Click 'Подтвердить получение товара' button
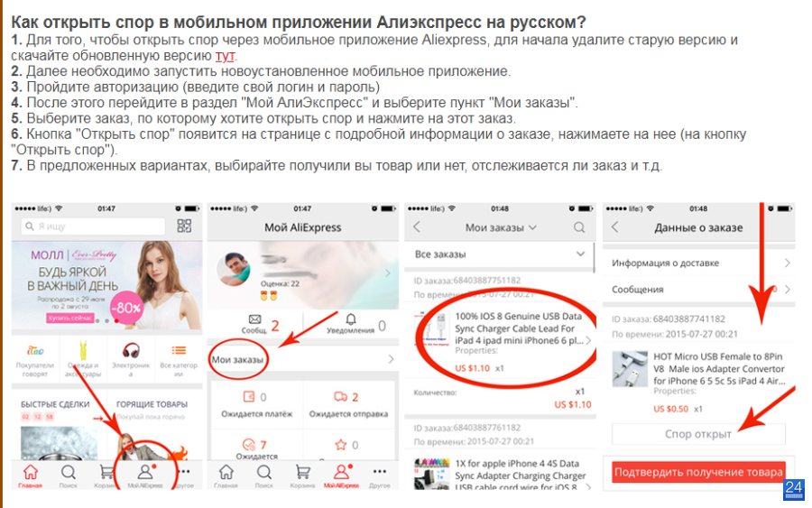Screen dimensions: 812x508 [698, 472]
